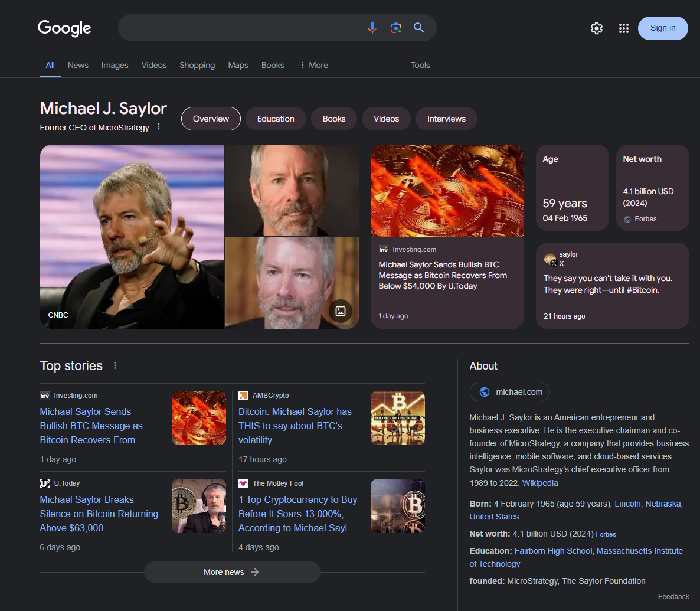Click the image gallery icon on photos
This screenshot has width=700, height=611.
pos(341,311)
